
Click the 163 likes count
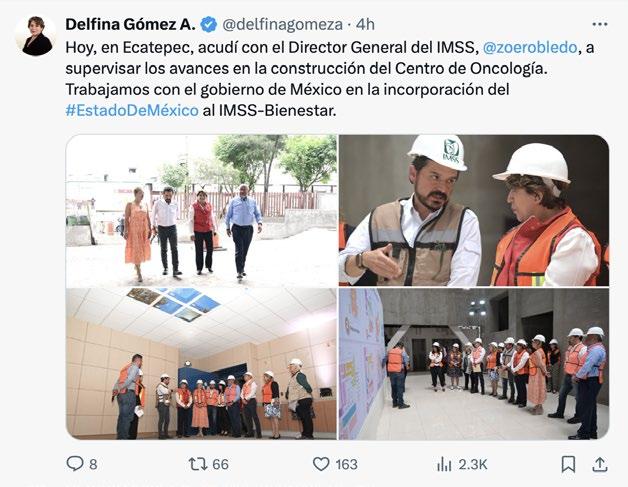(346, 465)
